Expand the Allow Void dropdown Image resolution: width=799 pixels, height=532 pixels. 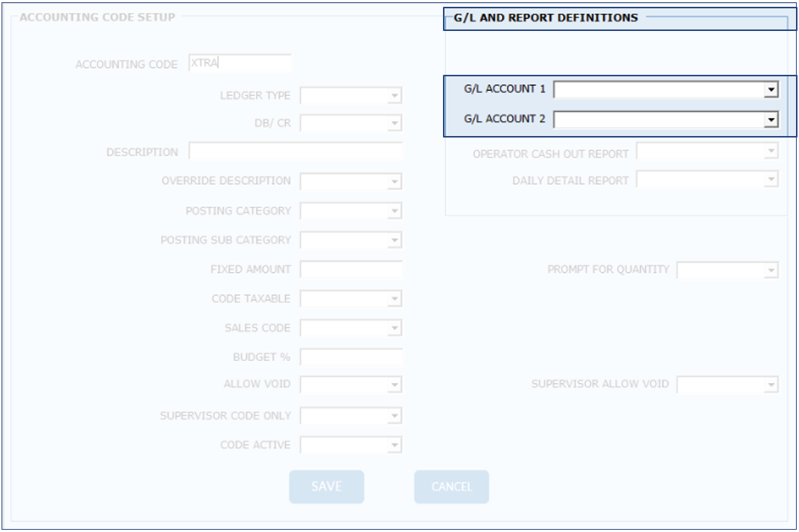[x=394, y=385]
